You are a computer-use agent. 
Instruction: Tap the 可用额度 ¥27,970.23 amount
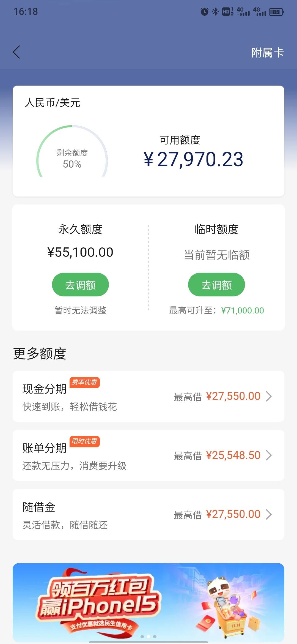(x=193, y=159)
